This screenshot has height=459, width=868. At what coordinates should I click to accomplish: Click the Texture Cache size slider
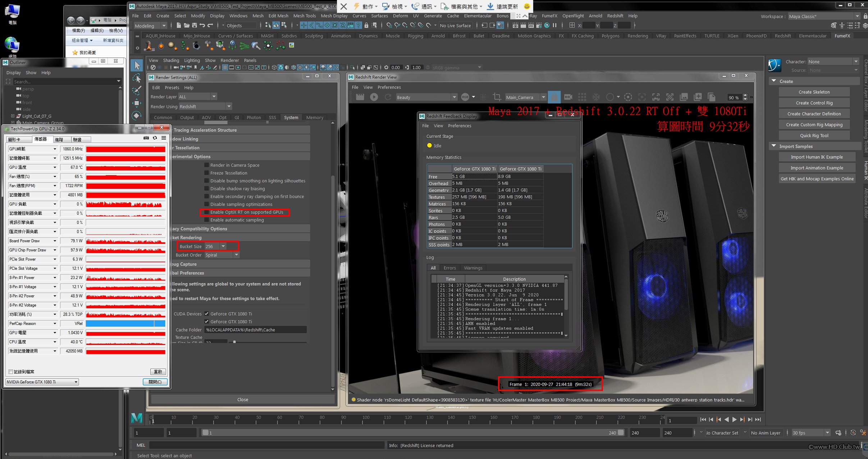point(234,342)
